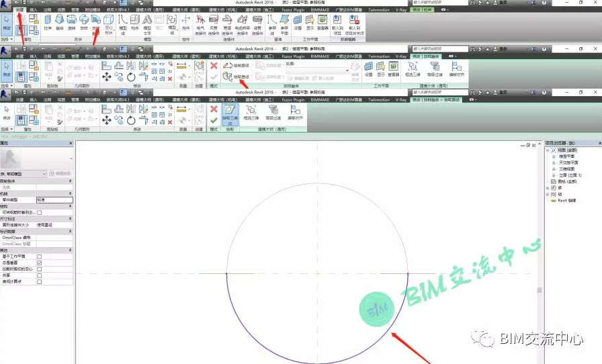Expand 天花板平面 in project browser
This screenshot has width=602, height=364.
click(x=554, y=163)
